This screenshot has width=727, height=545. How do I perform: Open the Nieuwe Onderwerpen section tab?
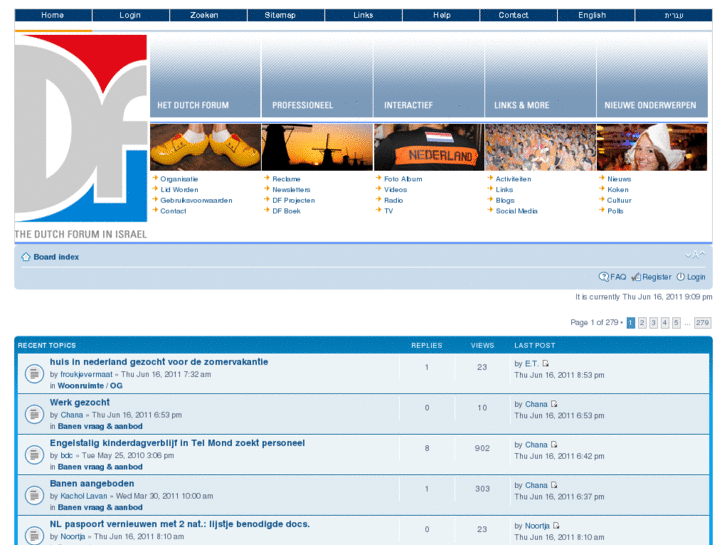point(652,77)
